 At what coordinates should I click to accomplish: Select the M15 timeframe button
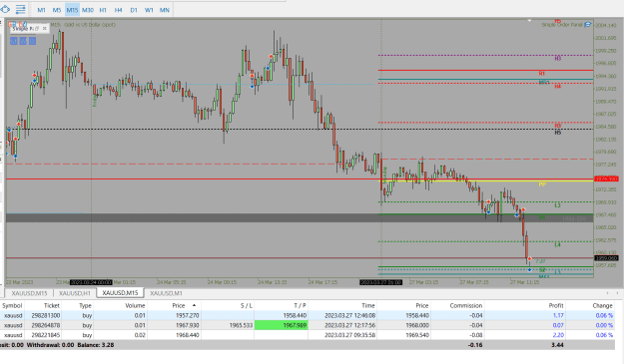tap(72, 10)
